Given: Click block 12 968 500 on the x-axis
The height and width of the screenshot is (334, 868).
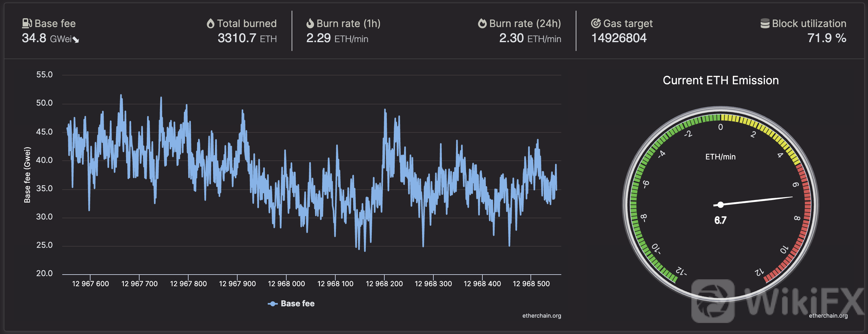Looking at the screenshot, I should point(531,284).
